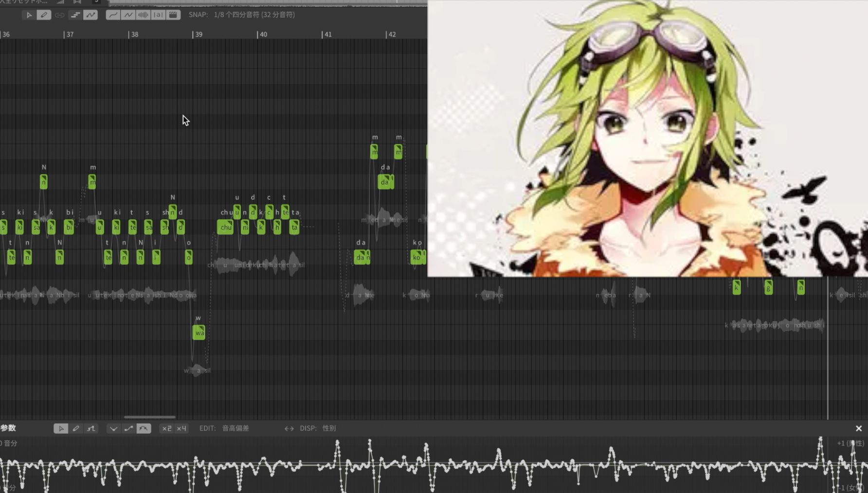This screenshot has width=868, height=493.
Task: Select the small 'g' note below the image
Action: click(x=768, y=287)
